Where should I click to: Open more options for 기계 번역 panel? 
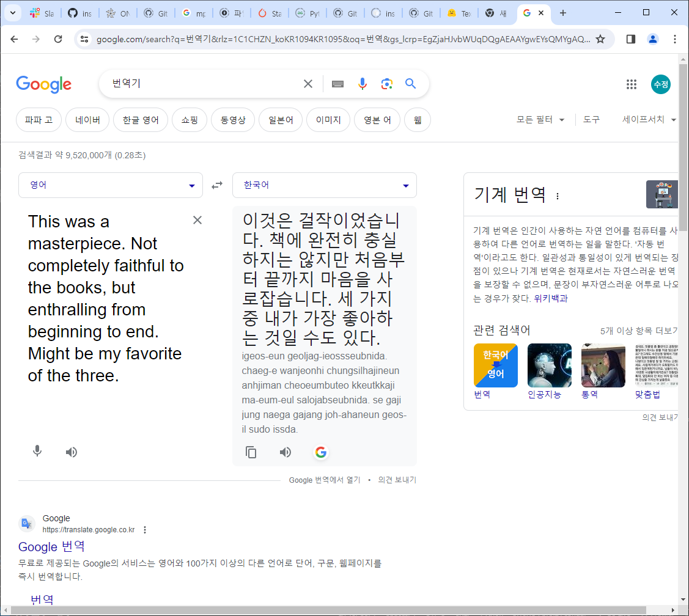558,196
